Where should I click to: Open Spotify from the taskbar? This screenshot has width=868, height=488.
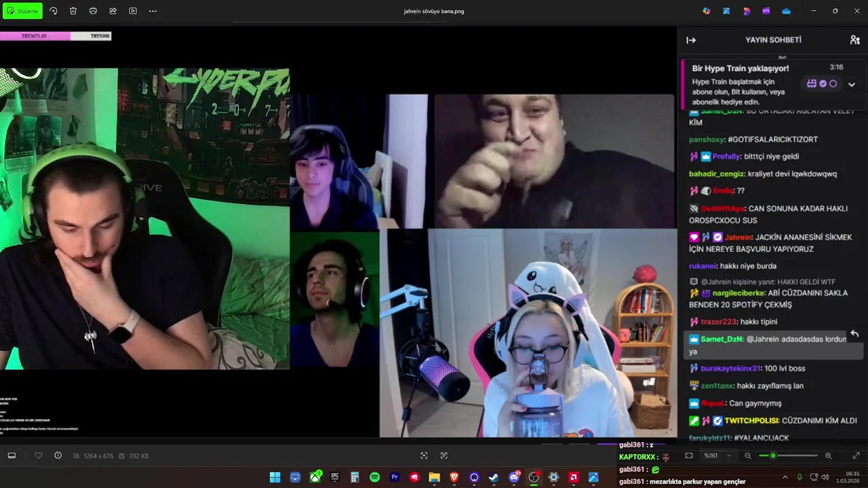coord(374,477)
